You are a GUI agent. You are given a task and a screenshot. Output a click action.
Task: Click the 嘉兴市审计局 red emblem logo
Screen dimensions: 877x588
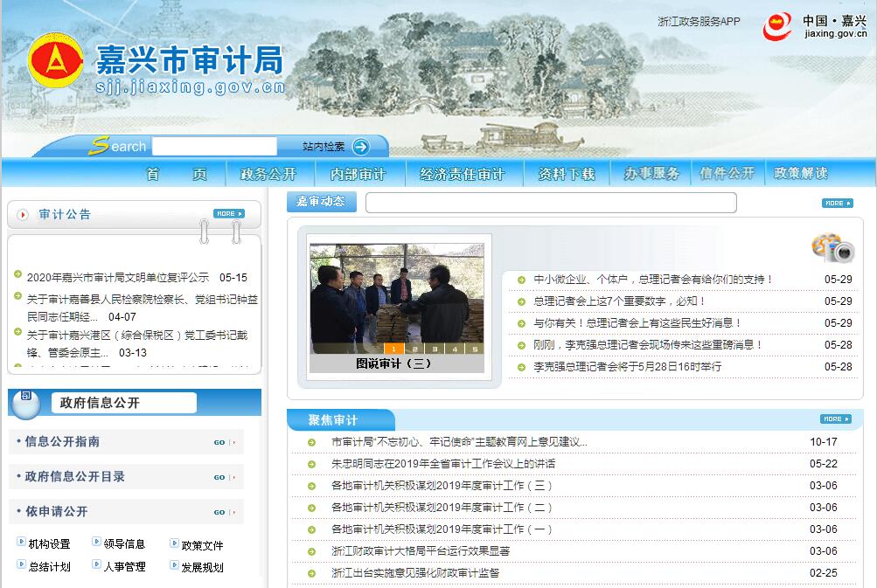click(x=56, y=62)
